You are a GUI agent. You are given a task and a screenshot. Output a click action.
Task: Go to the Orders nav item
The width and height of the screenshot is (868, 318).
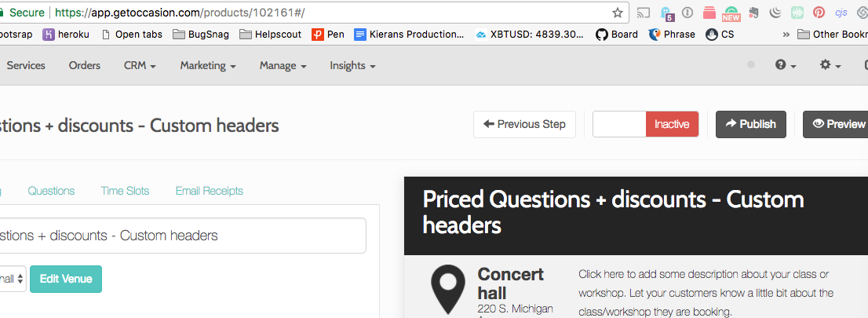tap(85, 65)
